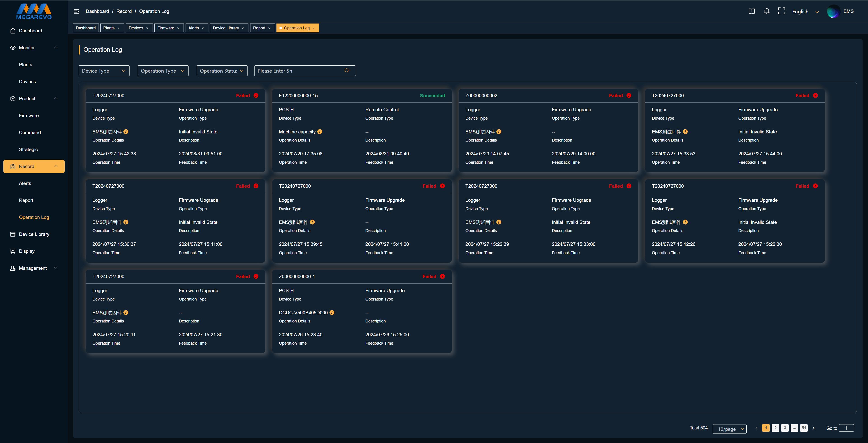Image resolution: width=868 pixels, height=443 pixels.
Task: Click Failed info icon on Z00000000002 card
Action: pos(629,95)
